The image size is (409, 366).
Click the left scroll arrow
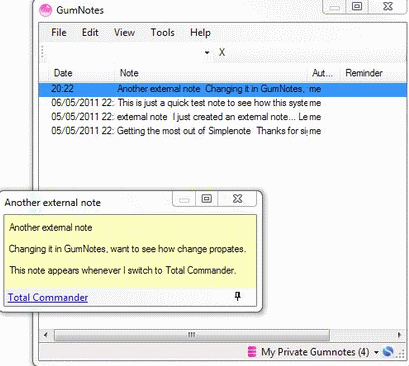pos(46,335)
